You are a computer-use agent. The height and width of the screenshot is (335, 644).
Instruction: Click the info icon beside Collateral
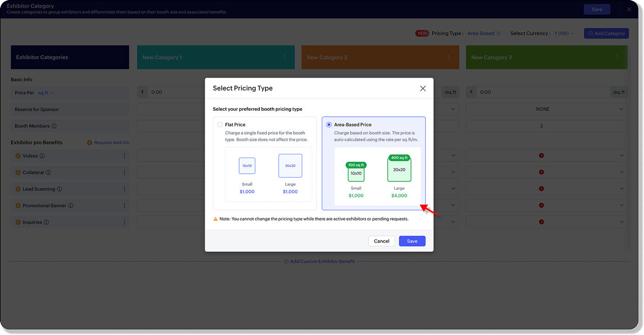click(48, 172)
